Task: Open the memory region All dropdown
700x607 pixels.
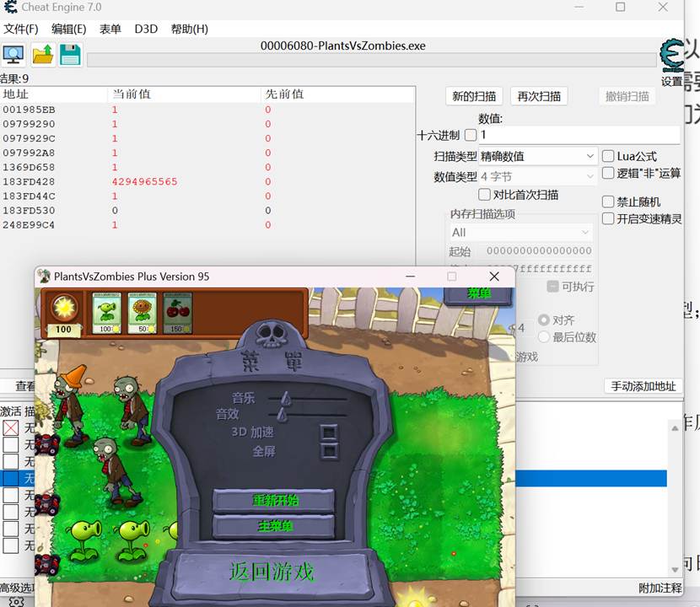Action: 520,233
